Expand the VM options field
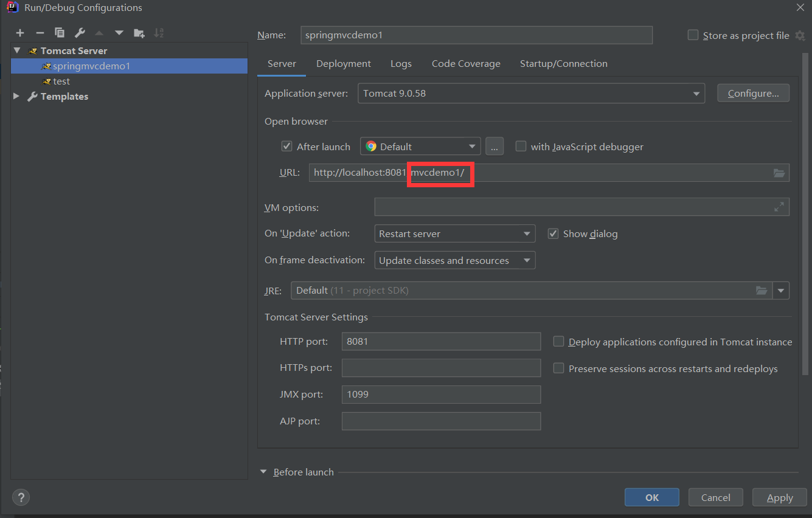 pyautogui.click(x=779, y=207)
